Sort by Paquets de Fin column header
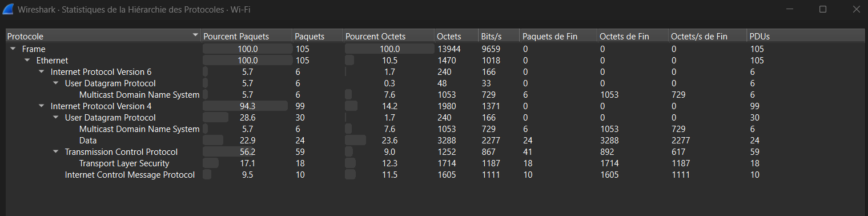 (558, 36)
